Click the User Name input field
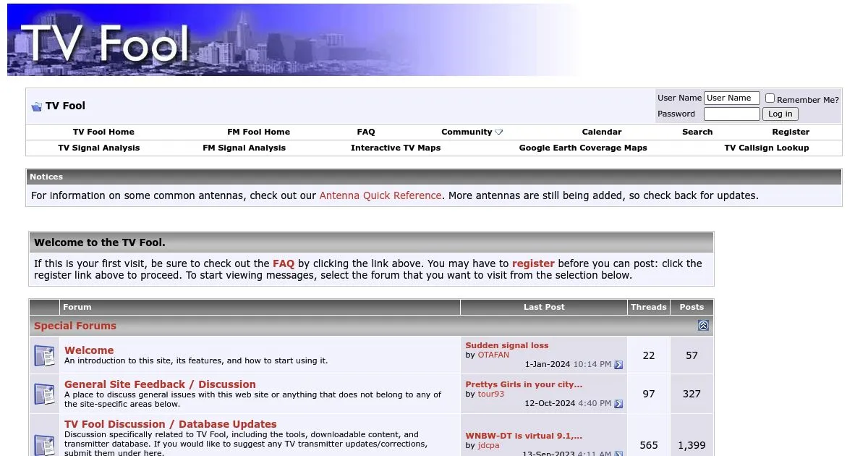Viewport: 868px width, 456px height. pyautogui.click(x=731, y=98)
